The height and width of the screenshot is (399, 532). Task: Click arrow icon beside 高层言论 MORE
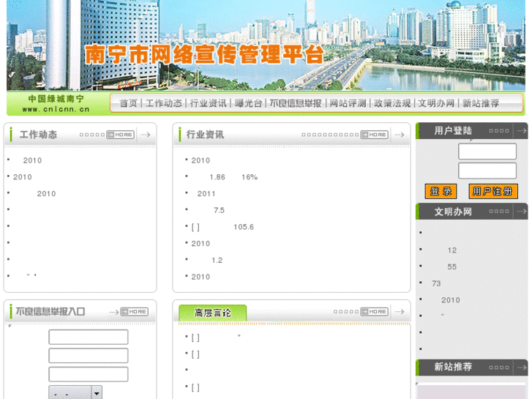point(400,312)
